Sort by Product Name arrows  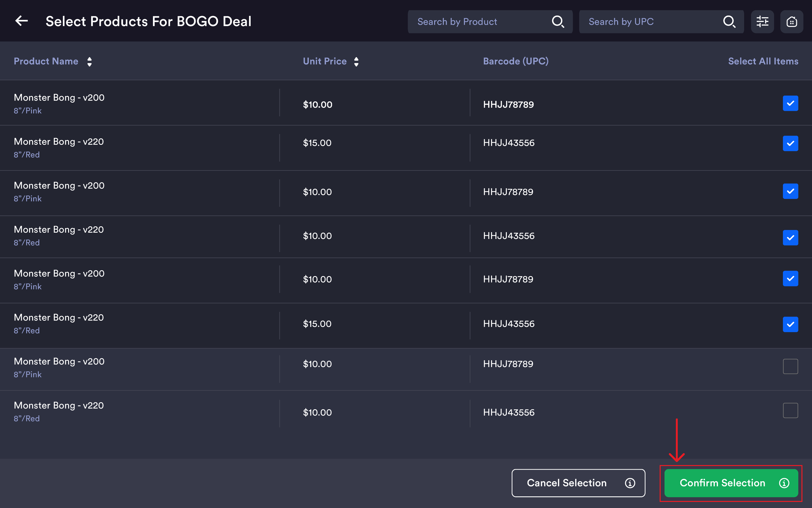89,61
